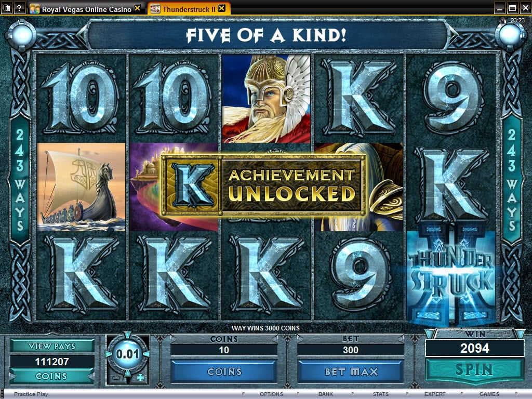The height and width of the screenshot is (399, 532).
Task: Switch to Royal Vegas Online Casino tab
Action: [86, 9]
